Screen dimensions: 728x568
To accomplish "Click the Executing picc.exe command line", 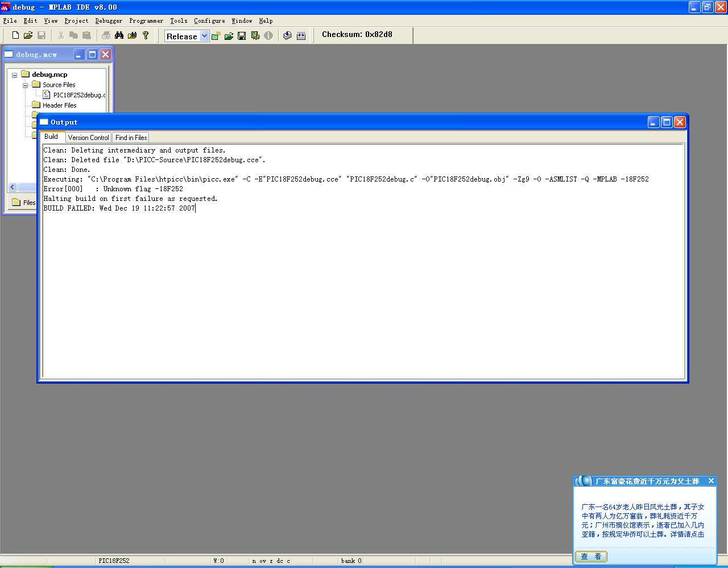I will [x=346, y=179].
